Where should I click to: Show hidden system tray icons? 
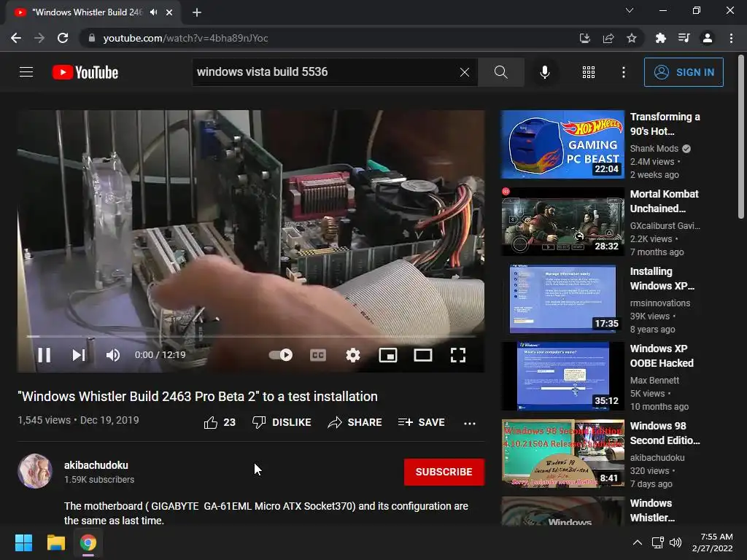[x=637, y=542]
